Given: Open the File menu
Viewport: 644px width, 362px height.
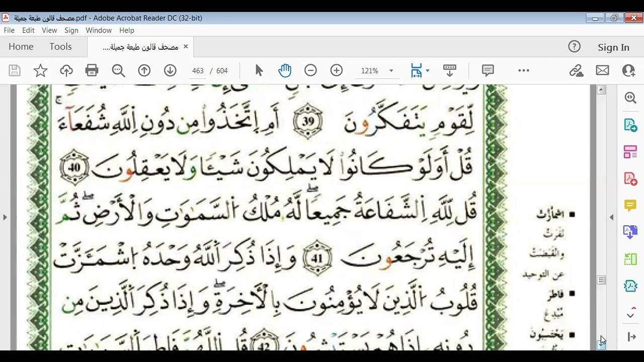Looking at the screenshot, I should [9, 30].
